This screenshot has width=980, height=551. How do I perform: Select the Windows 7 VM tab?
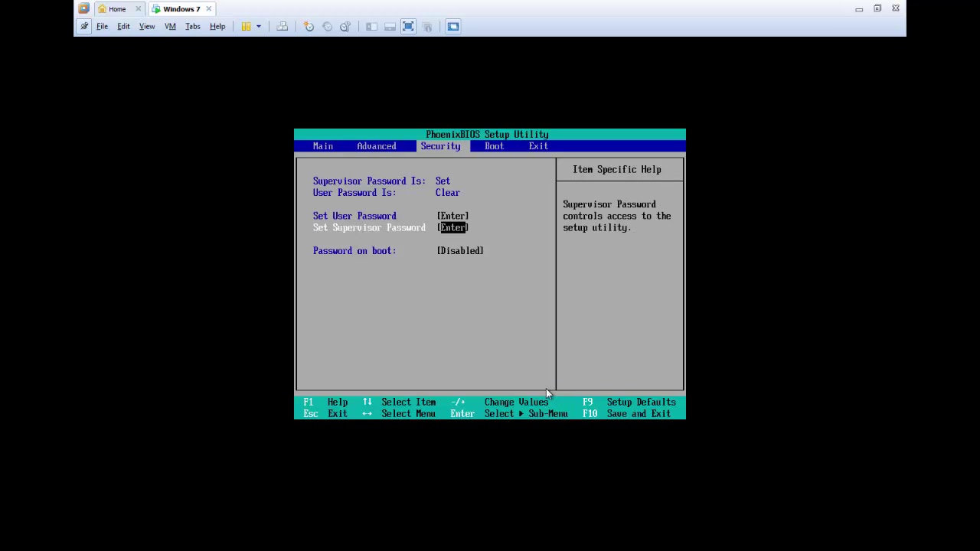(x=181, y=9)
